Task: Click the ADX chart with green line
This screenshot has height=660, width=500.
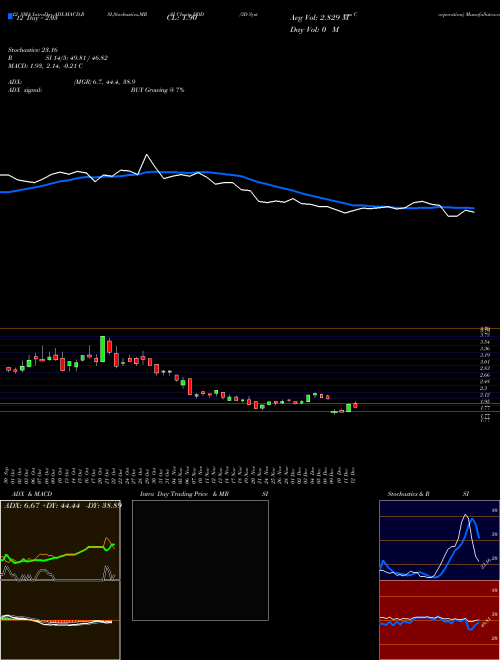Action: coord(60,540)
